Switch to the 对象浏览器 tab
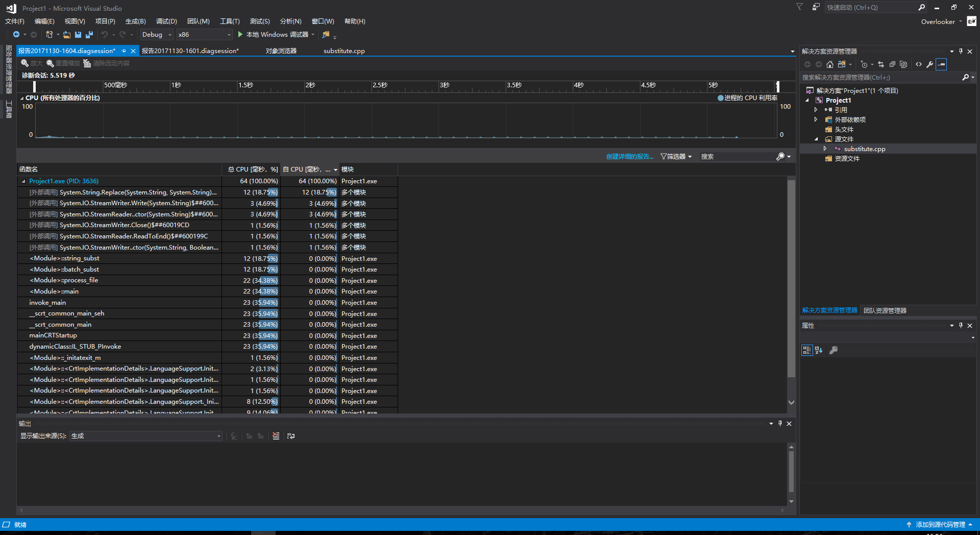Screen dimensions: 980x535 [281, 51]
